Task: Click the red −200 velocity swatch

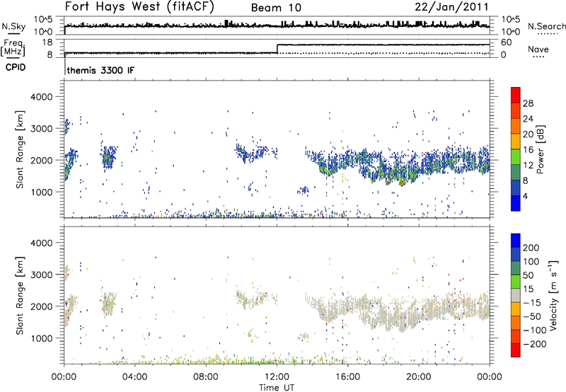Action: (x=516, y=350)
